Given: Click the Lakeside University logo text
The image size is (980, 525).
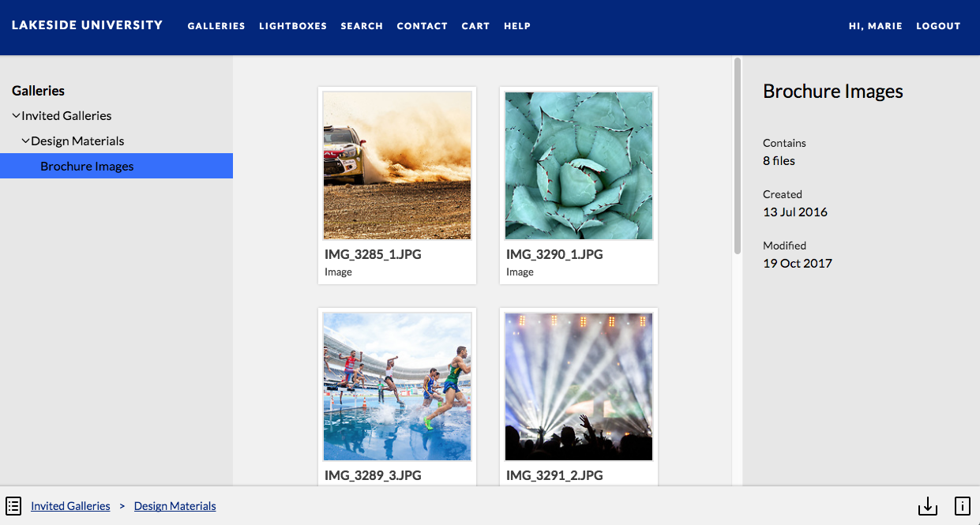Looking at the screenshot, I should click(x=87, y=25).
